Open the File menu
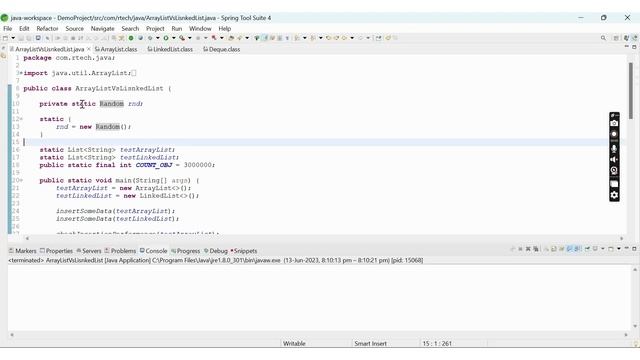This screenshot has height=360, width=640. click(x=8, y=29)
